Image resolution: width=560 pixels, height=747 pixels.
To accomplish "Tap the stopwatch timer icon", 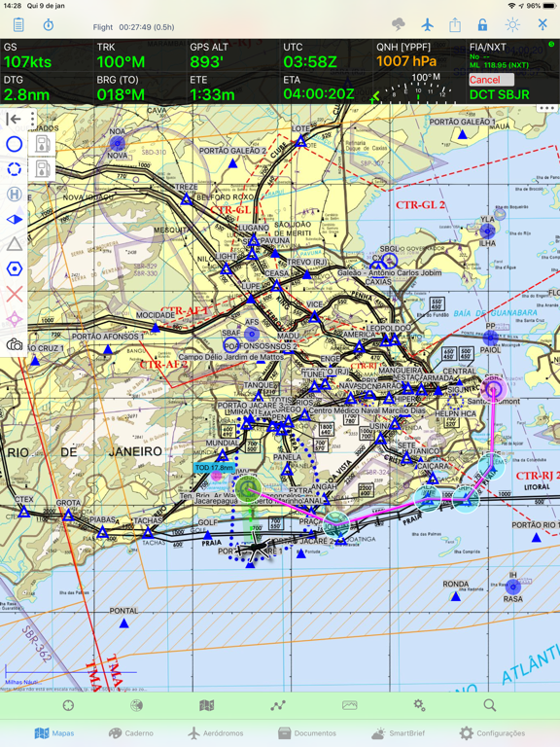I will [49, 24].
